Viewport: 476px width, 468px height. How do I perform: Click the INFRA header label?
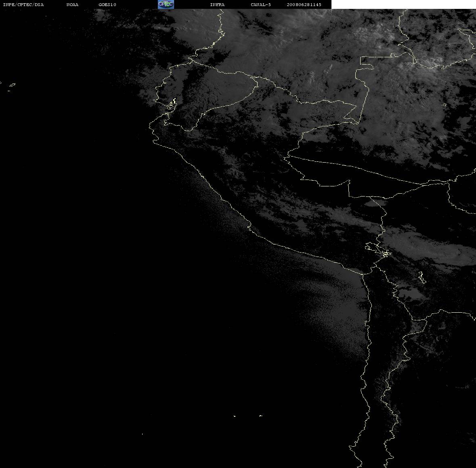(217, 4)
